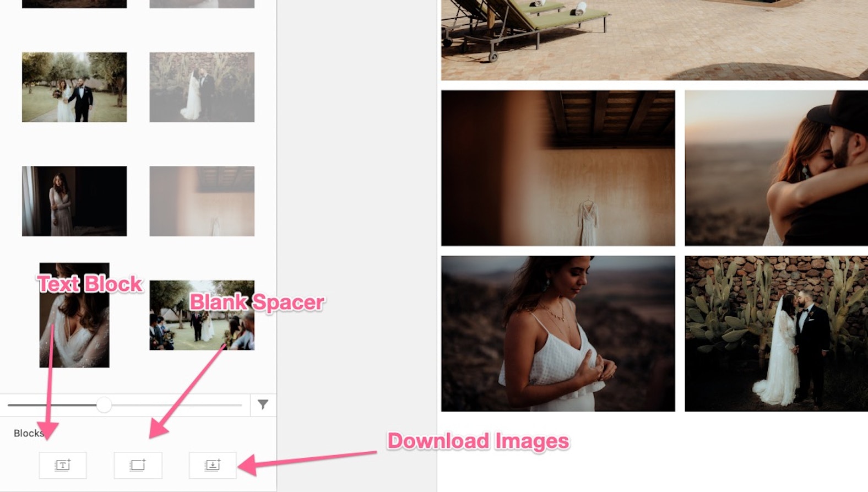
Task: Click the couple embracing at sunset photo
Action: tap(776, 168)
